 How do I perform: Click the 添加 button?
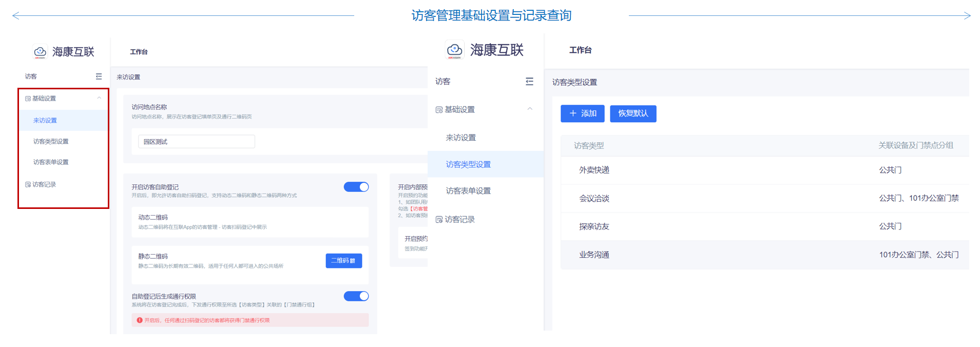[x=582, y=113]
